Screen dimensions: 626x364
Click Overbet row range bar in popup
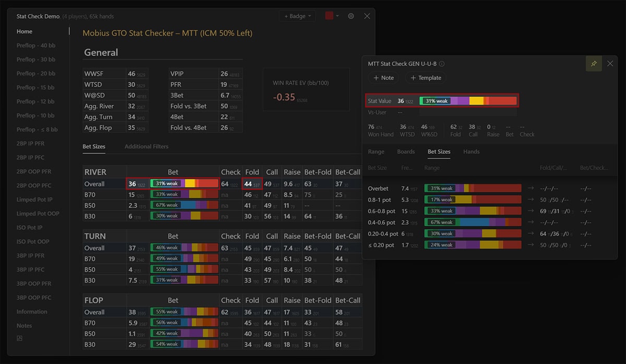[x=473, y=188]
